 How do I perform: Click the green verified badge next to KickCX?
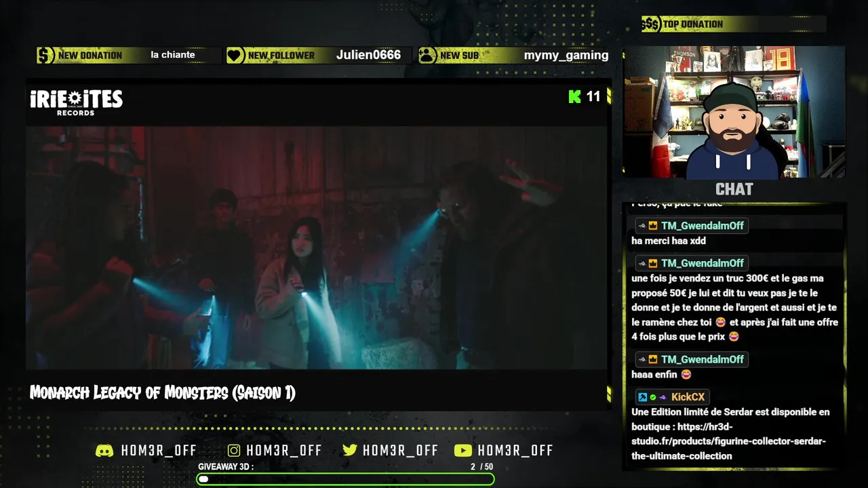[652, 397]
